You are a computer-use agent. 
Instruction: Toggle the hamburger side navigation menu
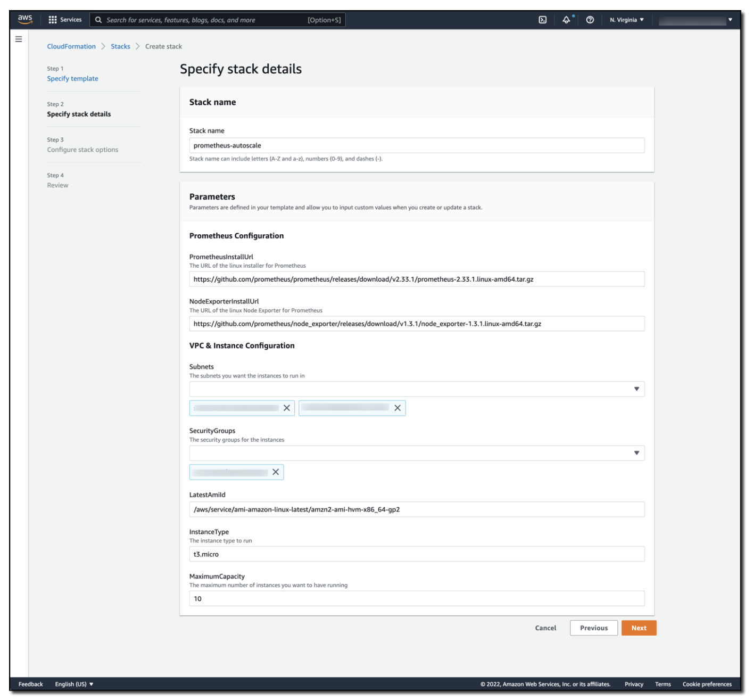point(19,39)
